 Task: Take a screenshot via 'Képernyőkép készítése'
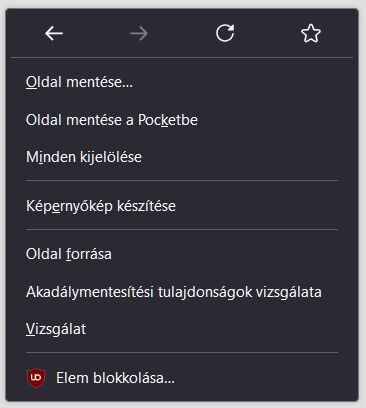point(182,206)
